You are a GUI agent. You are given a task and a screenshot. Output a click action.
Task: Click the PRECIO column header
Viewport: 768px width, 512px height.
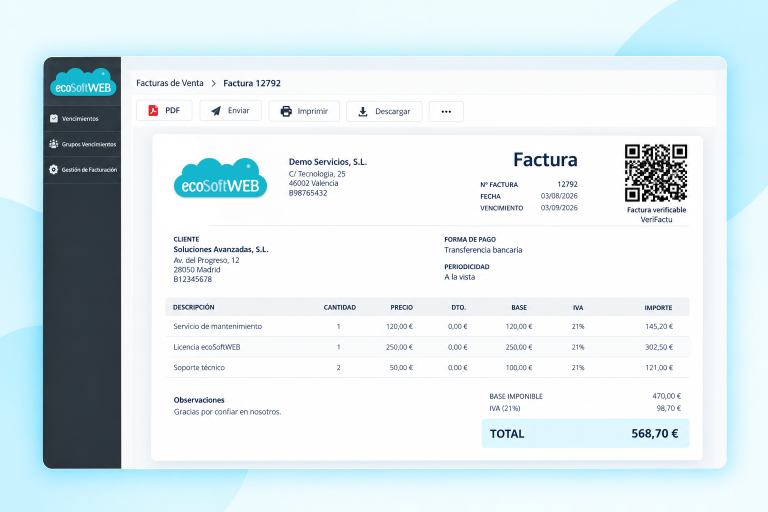(402, 308)
